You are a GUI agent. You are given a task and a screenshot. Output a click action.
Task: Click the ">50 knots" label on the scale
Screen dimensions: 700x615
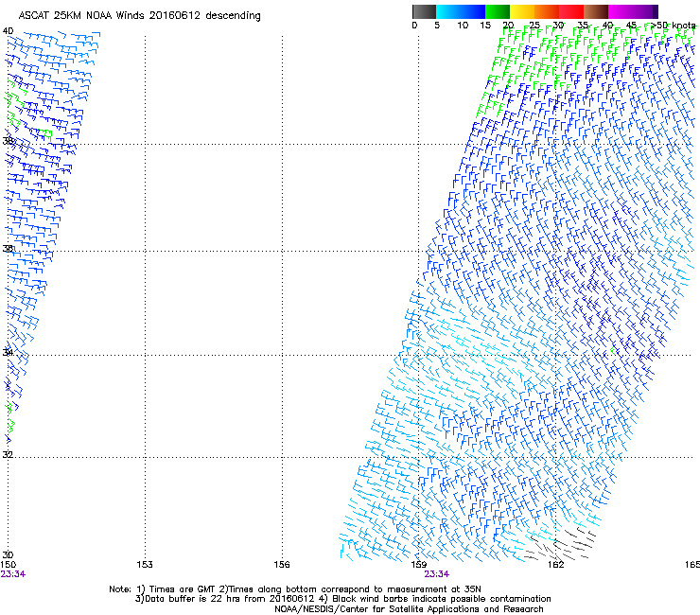674,26
